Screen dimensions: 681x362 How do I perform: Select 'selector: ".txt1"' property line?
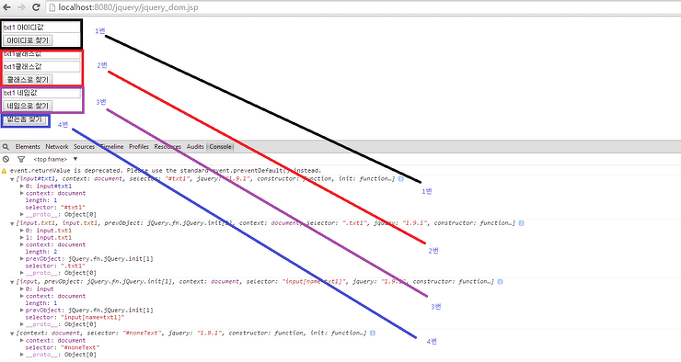click(55, 266)
